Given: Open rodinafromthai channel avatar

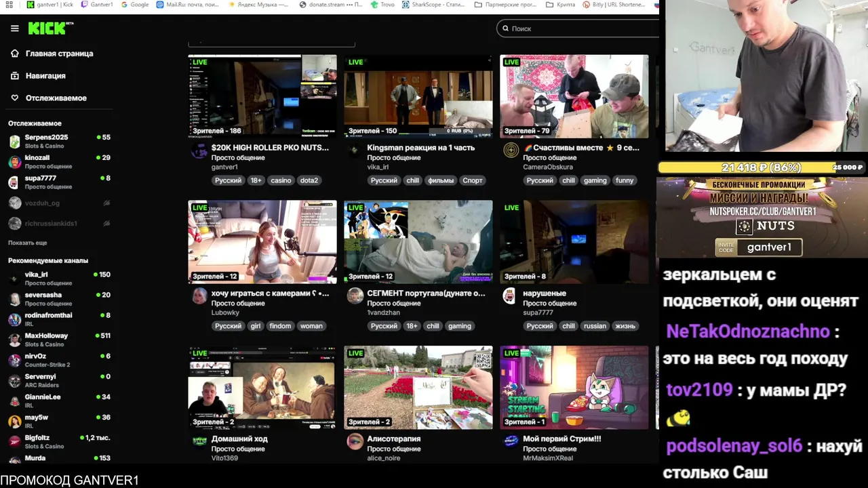Looking at the screenshot, I should click(14, 319).
